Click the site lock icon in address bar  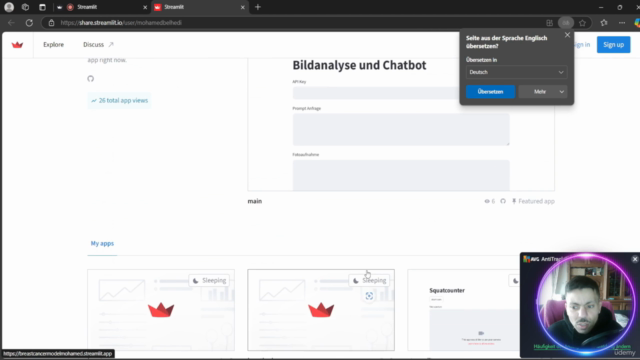point(51,23)
